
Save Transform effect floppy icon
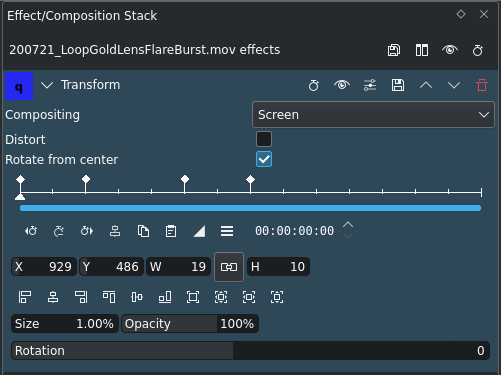tap(398, 85)
